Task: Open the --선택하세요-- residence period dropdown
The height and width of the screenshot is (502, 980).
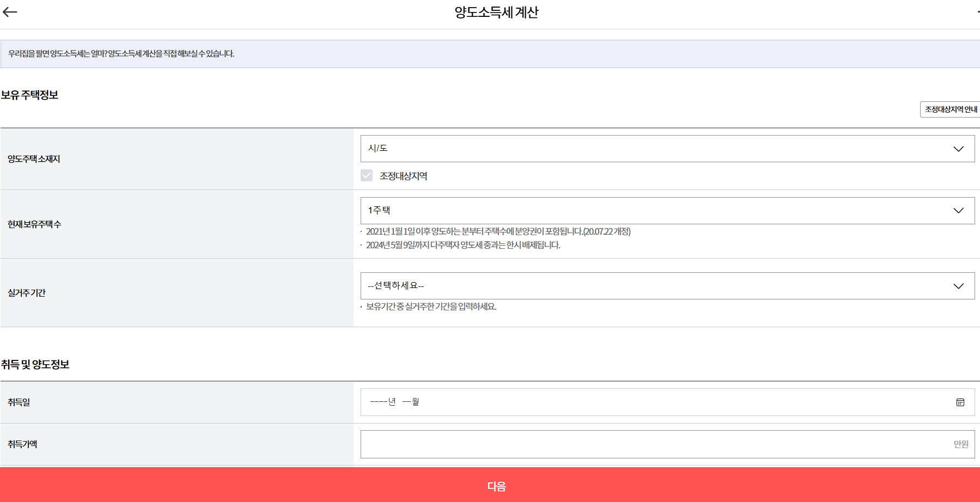Action: (667, 285)
